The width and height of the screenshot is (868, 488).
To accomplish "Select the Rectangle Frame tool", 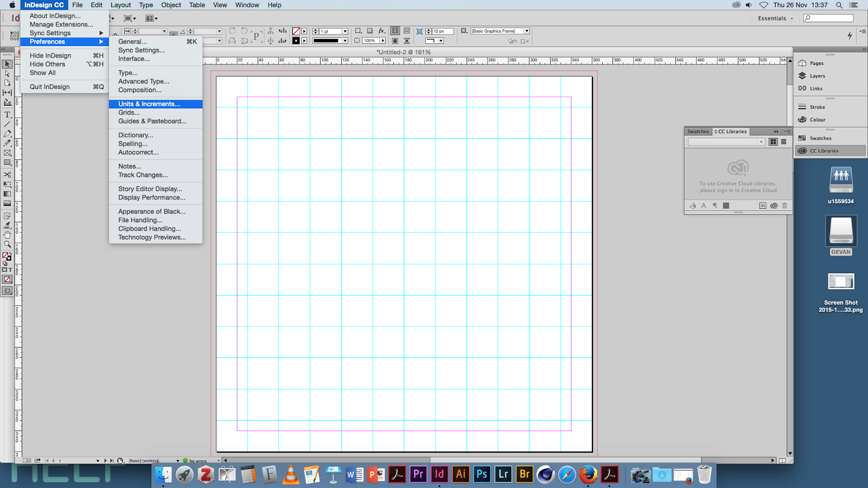I will click(x=7, y=153).
